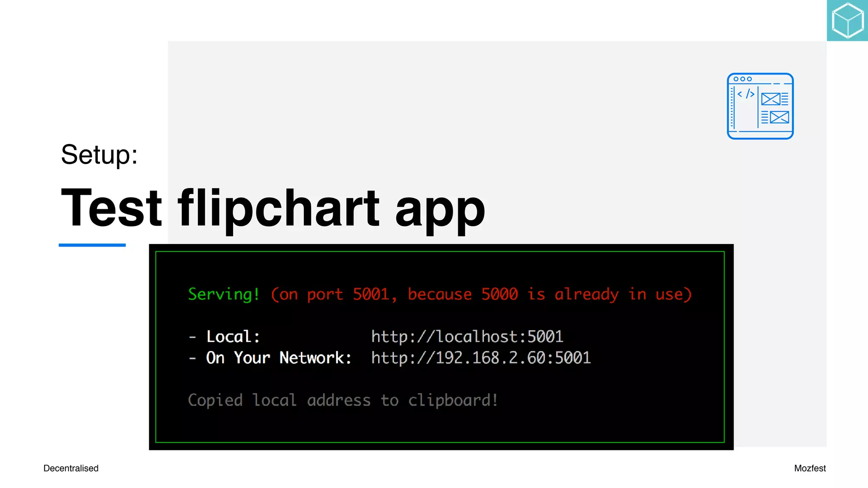The width and height of the screenshot is (868, 488).
Task: Click the localhost:5001 URL
Action: pyautogui.click(x=467, y=337)
